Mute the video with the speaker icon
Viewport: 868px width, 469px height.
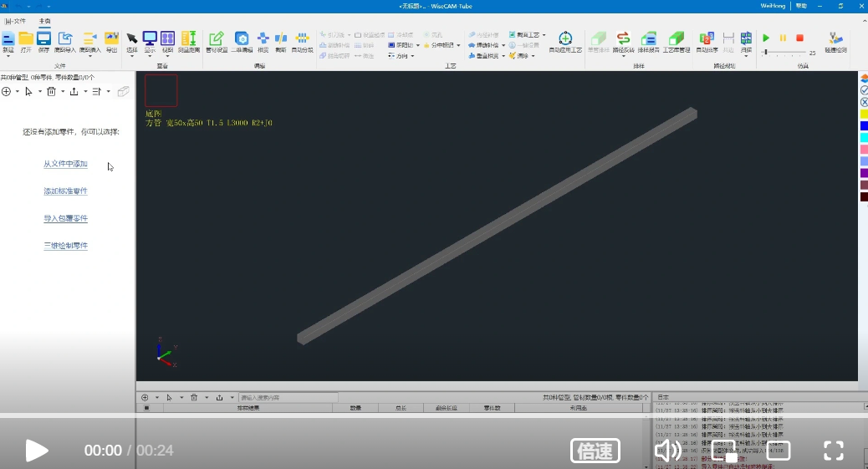[666, 451]
